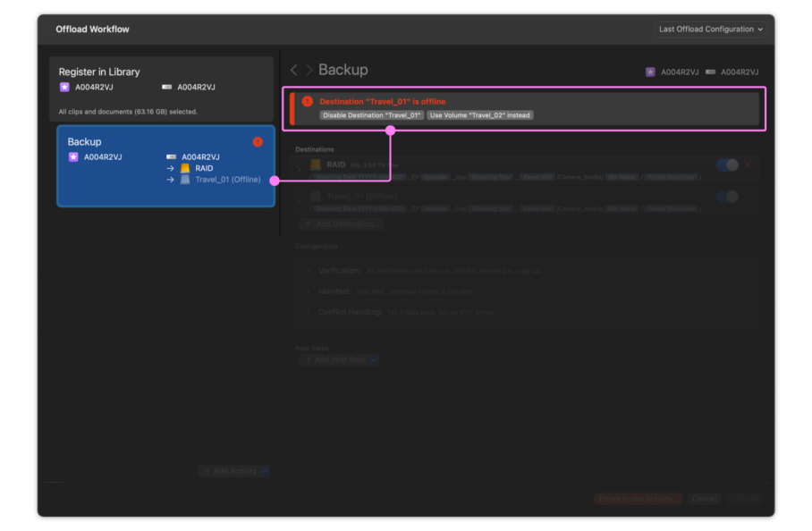Click "Fail if files exist, fail on MHL errors" summary
The width and height of the screenshot is (812, 531).
[x=441, y=313]
